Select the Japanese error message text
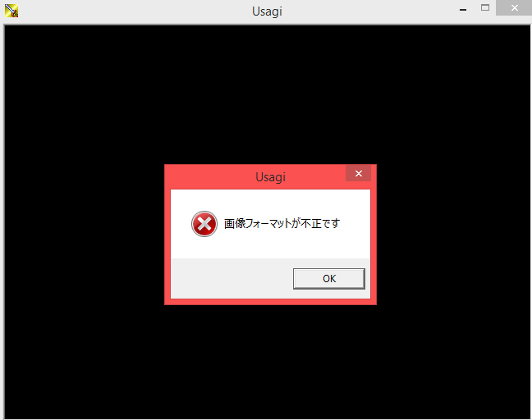The image size is (532, 420). (x=282, y=224)
